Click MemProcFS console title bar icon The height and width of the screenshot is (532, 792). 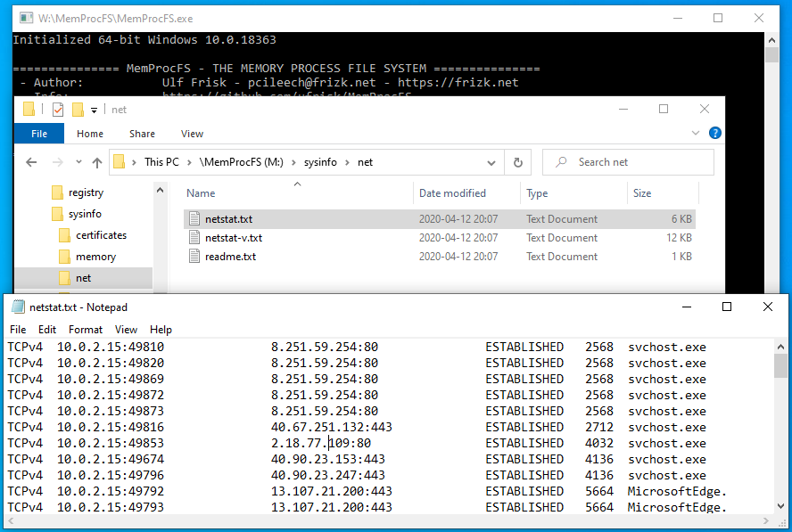point(26,18)
